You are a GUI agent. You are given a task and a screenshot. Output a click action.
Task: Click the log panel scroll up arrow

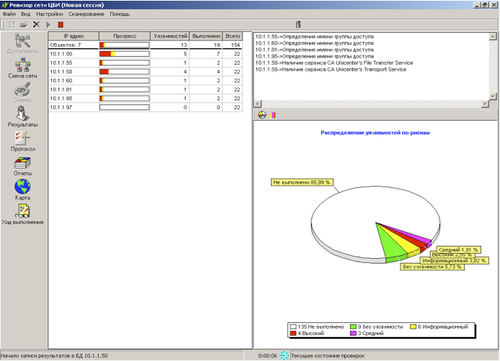pyautogui.click(x=493, y=37)
